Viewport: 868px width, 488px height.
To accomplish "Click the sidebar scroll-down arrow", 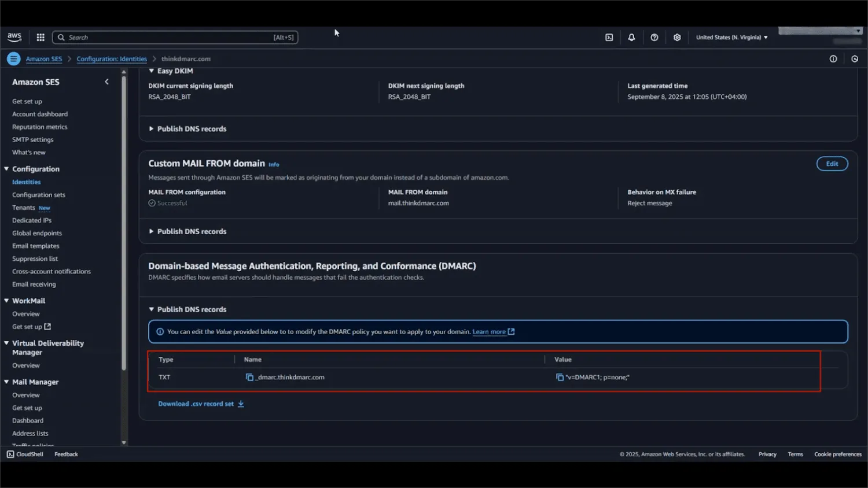I will 124,442.
